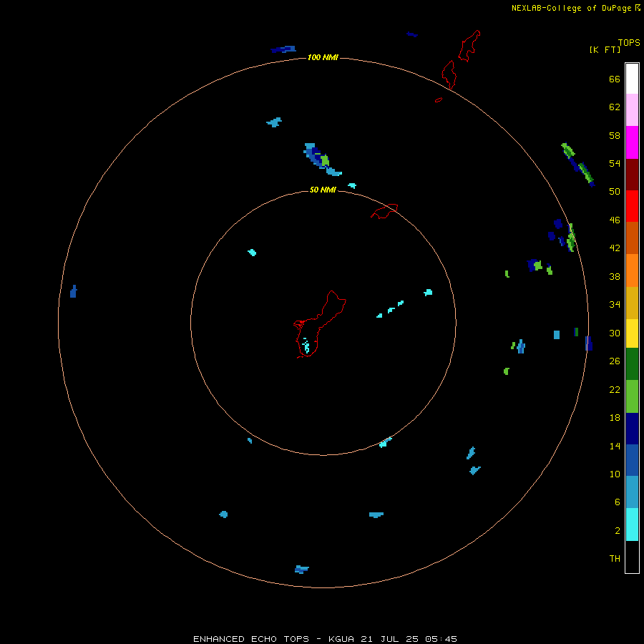Click the Rota island outline on 50 NMI ring
644x644 pixels.
(384, 211)
